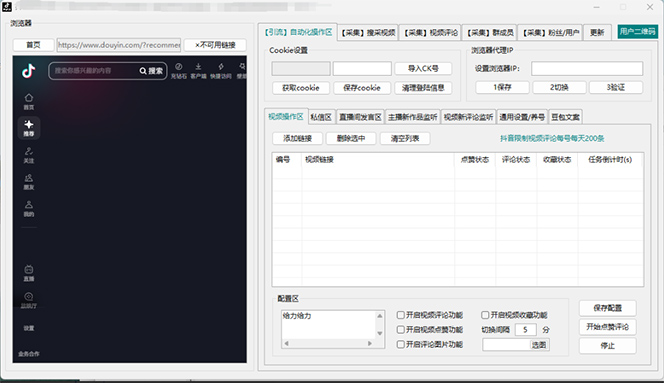Open the 直播 live icon in the sidebar
This screenshot has width=664, height=383.
[28, 269]
